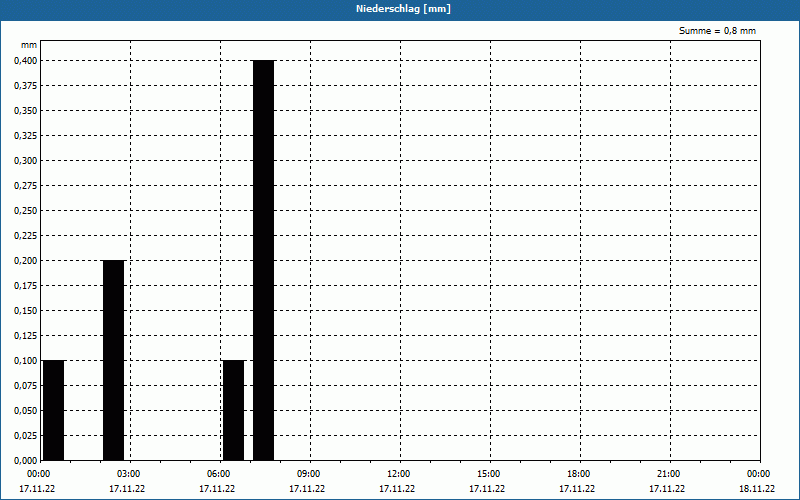This screenshot has height=500, width=800.
Task: Click the 21:00 time axis label
Action: point(668,474)
